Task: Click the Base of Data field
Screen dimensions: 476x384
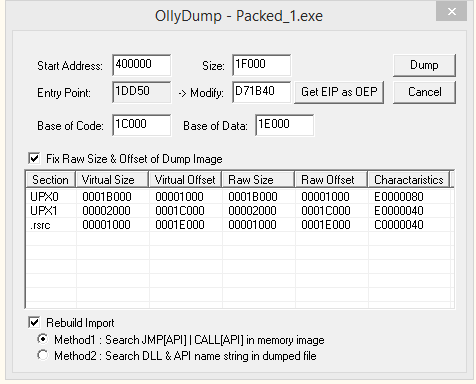Action: click(x=284, y=125)
